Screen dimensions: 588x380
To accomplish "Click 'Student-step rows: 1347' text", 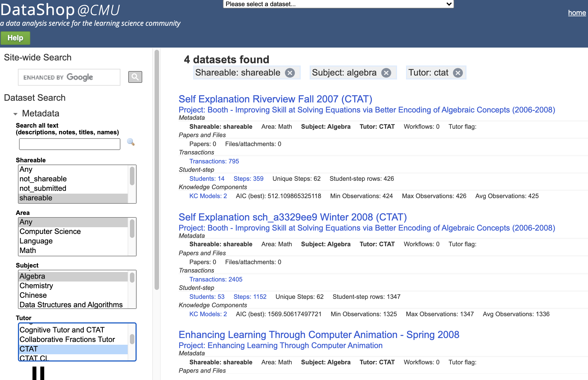I will 367,297.
